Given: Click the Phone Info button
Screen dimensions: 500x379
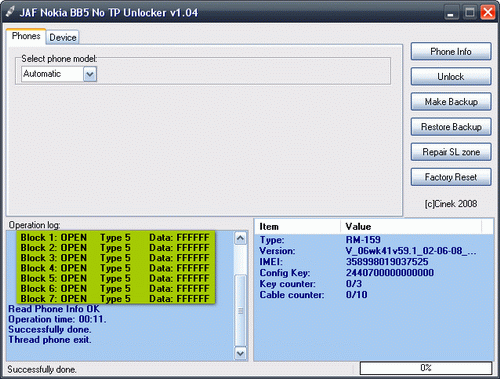Looking at the screenshot, I should pyautogui.click(x=451, y=52).
